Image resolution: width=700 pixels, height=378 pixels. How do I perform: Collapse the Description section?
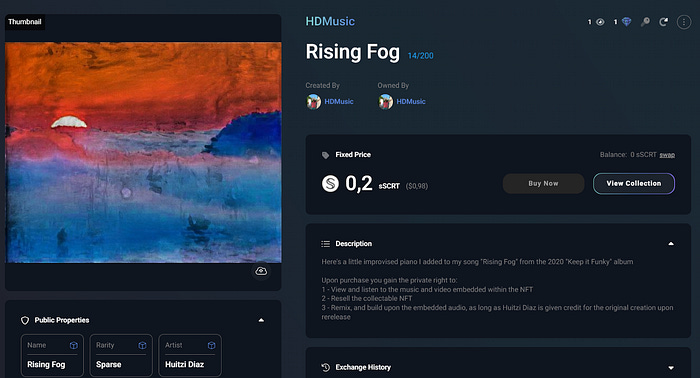click(x=671, y=244)
